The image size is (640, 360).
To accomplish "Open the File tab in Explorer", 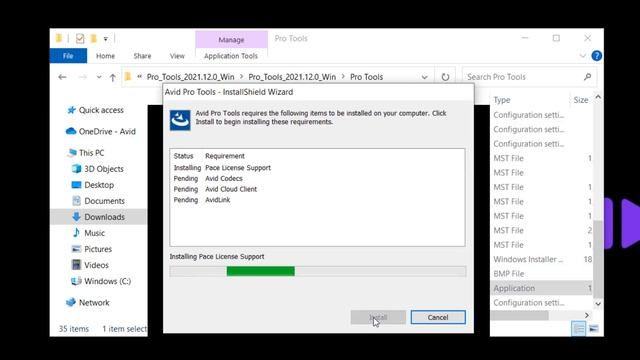I will click(x=68, y=56).
